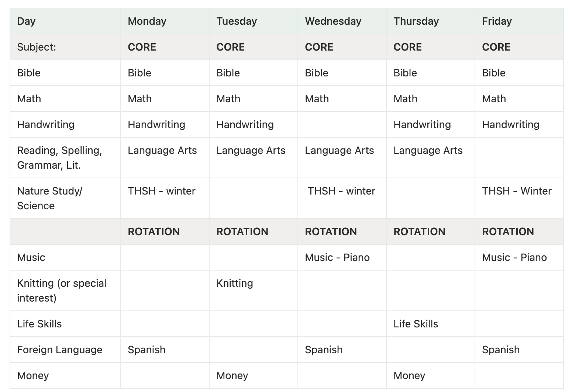The width and height of the screenshot is (572, 392).
Task: Click the "Knitting (or special interest)" row label
Action: click(x=62, y=290)
